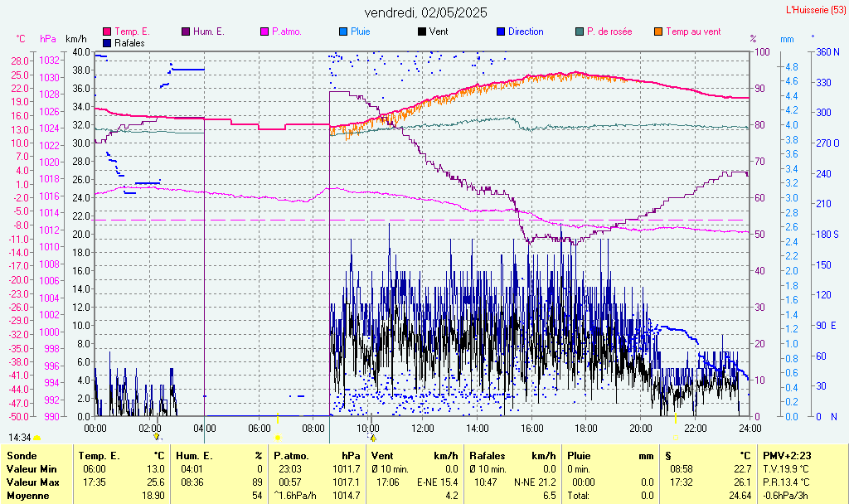Screen dimensions: 849x504
Task: Select the P.atmo. legend label
Action: pyautogui.click(x=286, y=32)
